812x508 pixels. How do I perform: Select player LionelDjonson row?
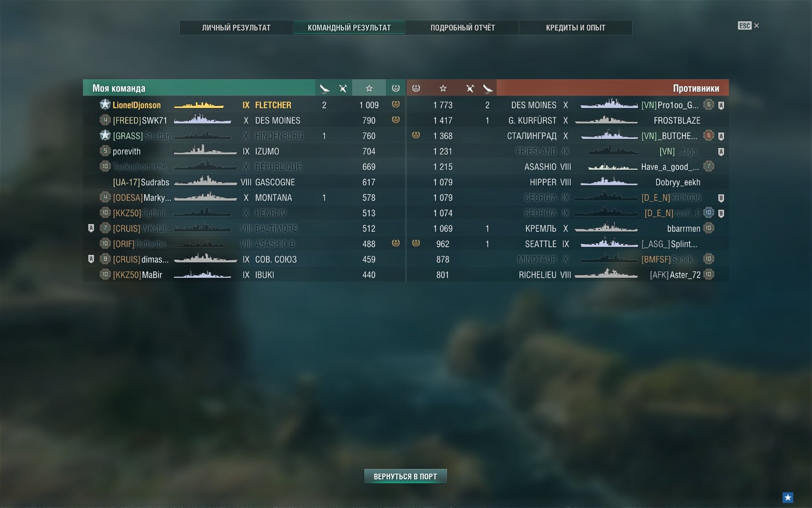pyautogui.click(x=244, y=105)
